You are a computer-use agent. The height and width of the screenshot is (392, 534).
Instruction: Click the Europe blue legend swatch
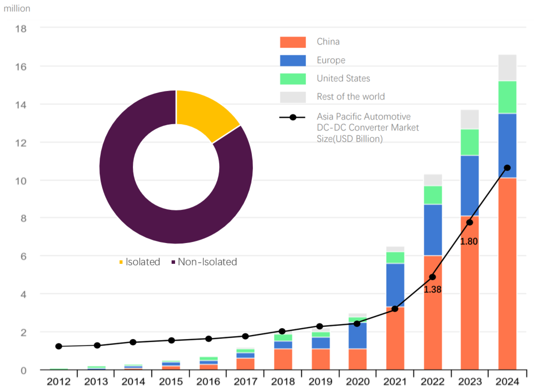pos(293,61)
